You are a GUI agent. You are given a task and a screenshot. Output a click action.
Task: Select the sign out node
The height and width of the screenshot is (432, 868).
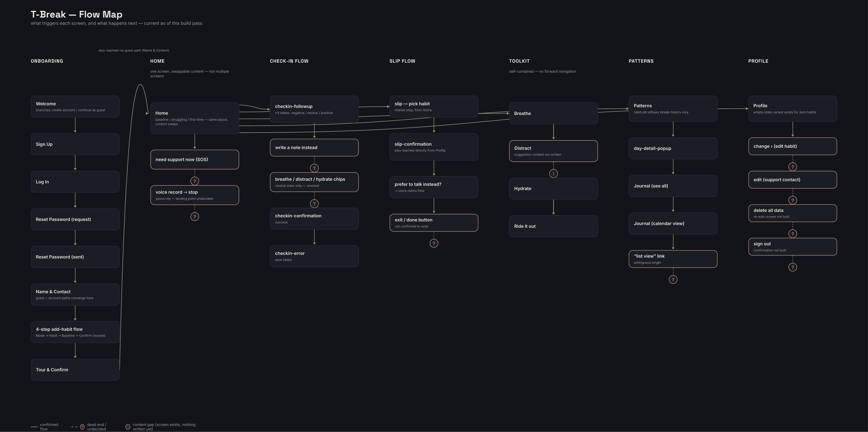[793, 247]
